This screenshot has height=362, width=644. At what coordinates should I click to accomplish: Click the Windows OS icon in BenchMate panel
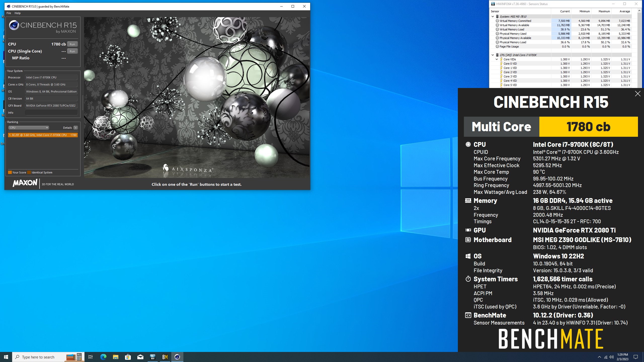click(468, 256)
